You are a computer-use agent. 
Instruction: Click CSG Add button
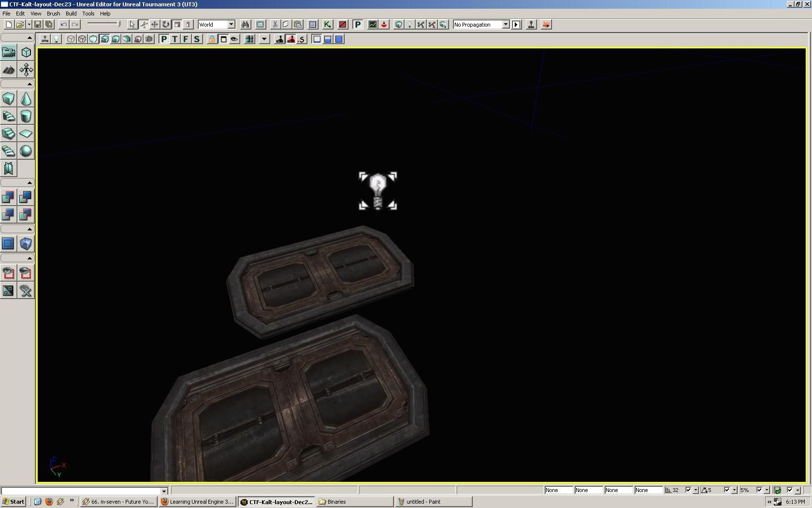[9, 197]
